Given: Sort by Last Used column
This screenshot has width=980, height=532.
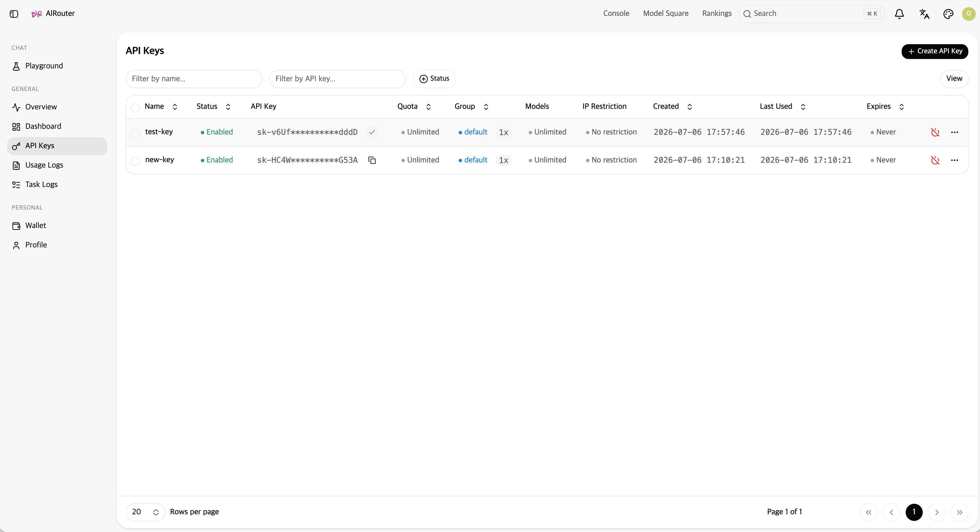Looking at the screenshot, I should 783,107.
